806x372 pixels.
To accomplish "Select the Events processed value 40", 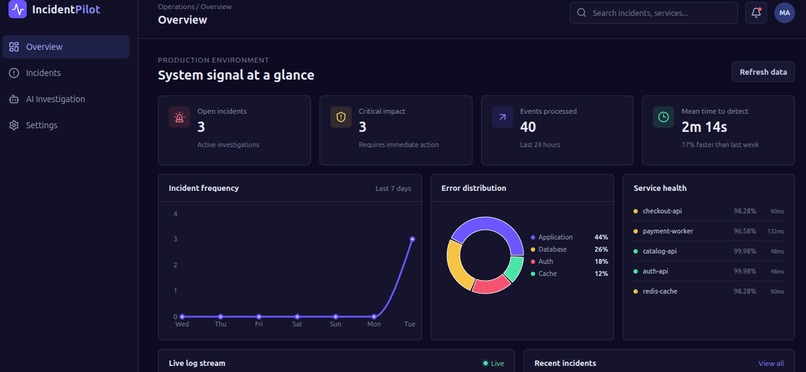I will coord(528,127).
